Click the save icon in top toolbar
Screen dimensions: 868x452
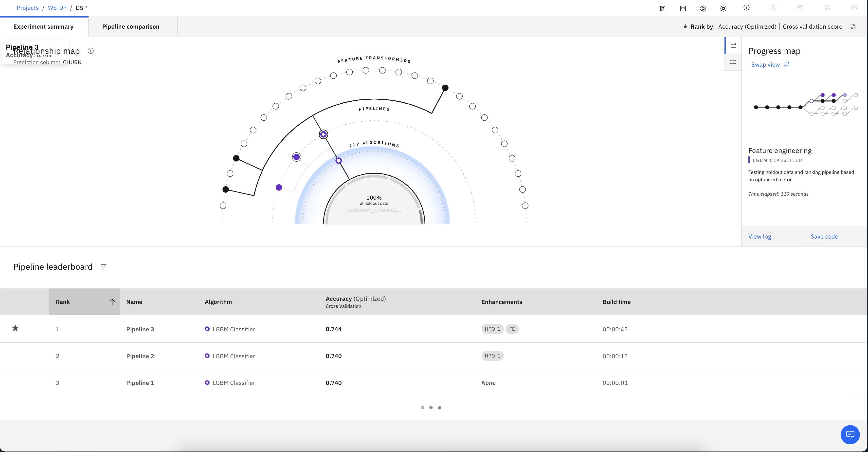(x=662, y=8)
